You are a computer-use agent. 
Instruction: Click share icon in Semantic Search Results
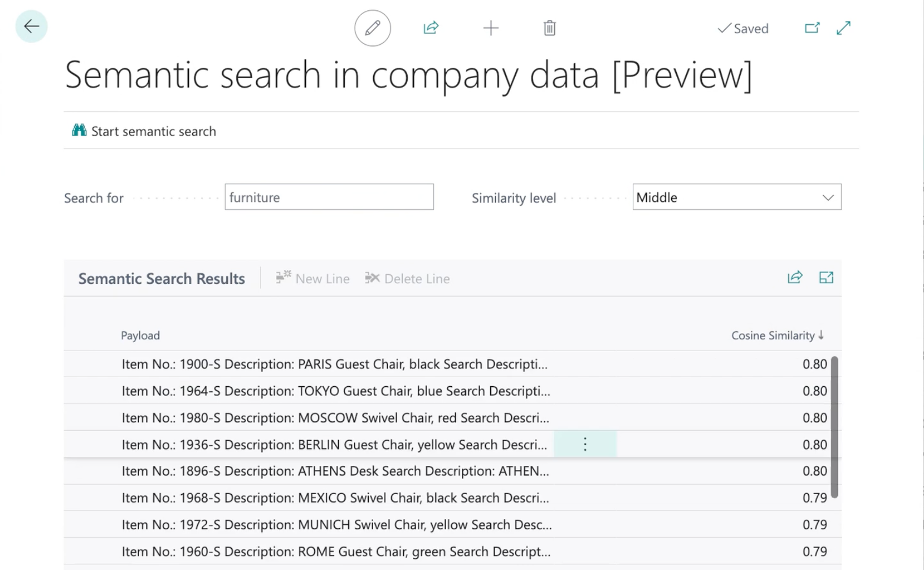pos(795,278)
